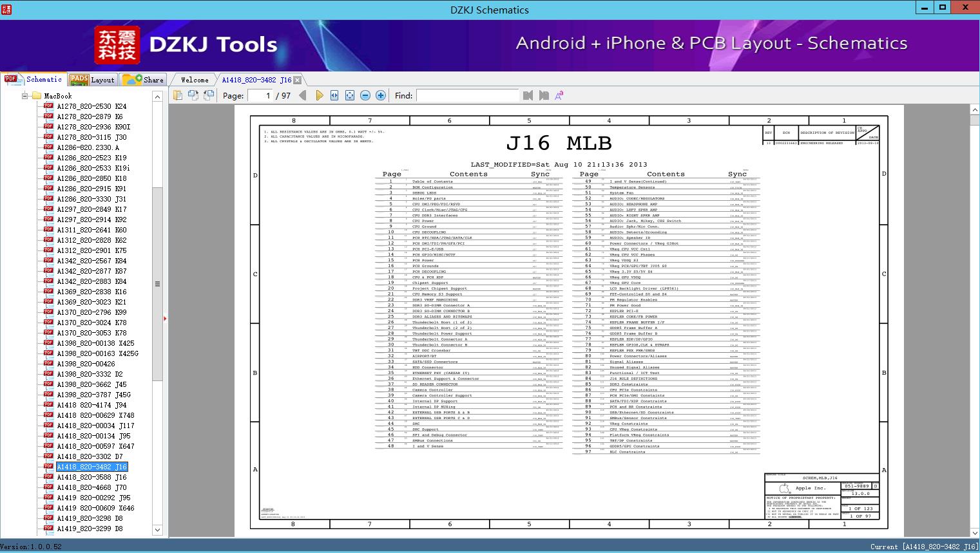
Task: Select highlighted A1418_820-3482 J16 tree item
Action: [x=91, y=467]
